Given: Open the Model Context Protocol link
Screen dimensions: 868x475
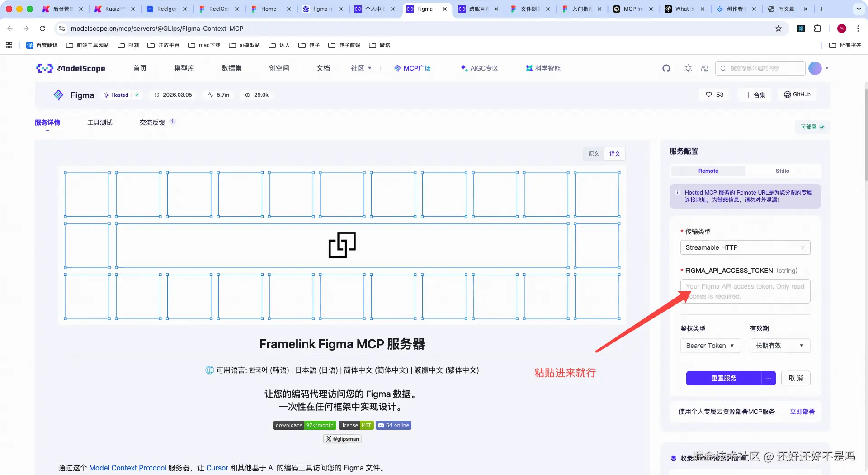Looking at the screenshot, I should click(x=128, y=468).
